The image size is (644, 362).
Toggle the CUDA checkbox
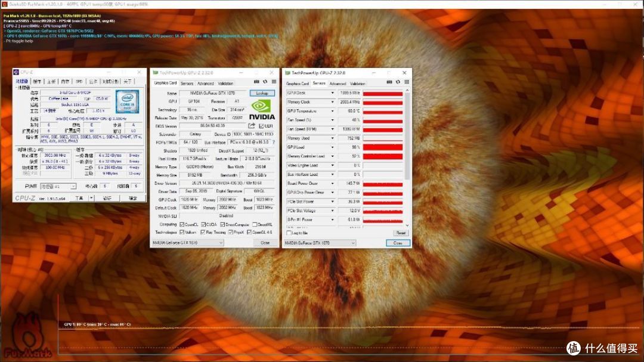tap(203, 224)
